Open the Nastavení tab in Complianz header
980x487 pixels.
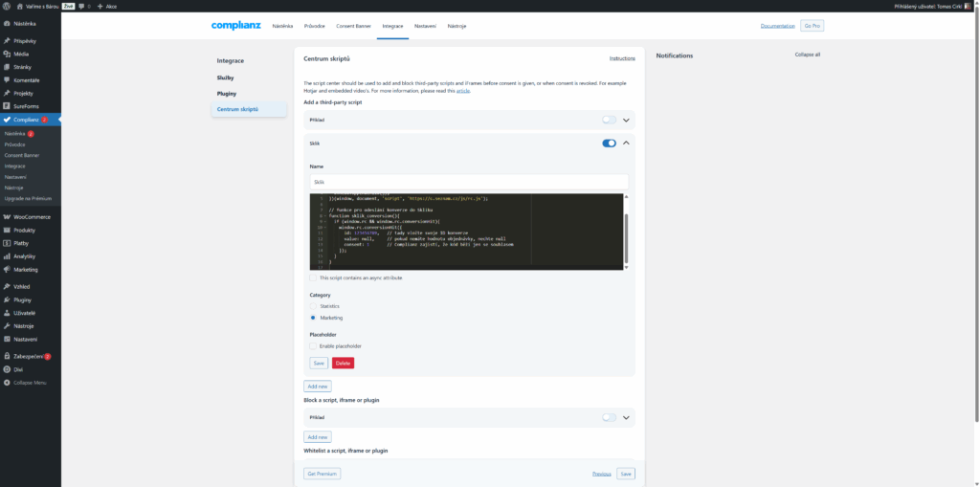click(x=425, y=26)
